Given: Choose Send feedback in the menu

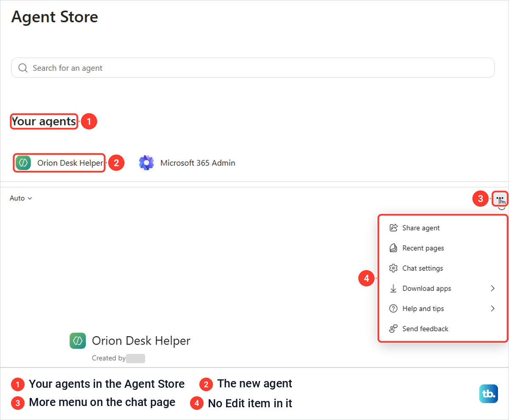Looking at the screenshot, I should (x=442, y=328).
